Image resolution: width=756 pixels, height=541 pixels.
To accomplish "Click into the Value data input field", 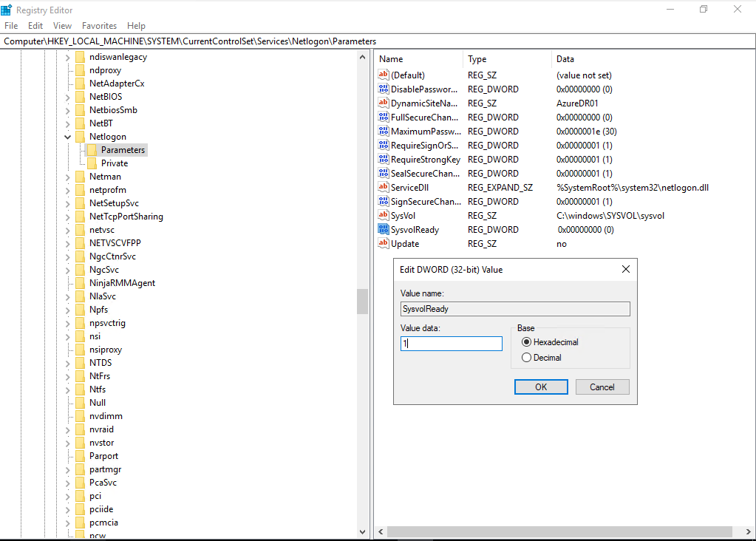I will point(452,344).
